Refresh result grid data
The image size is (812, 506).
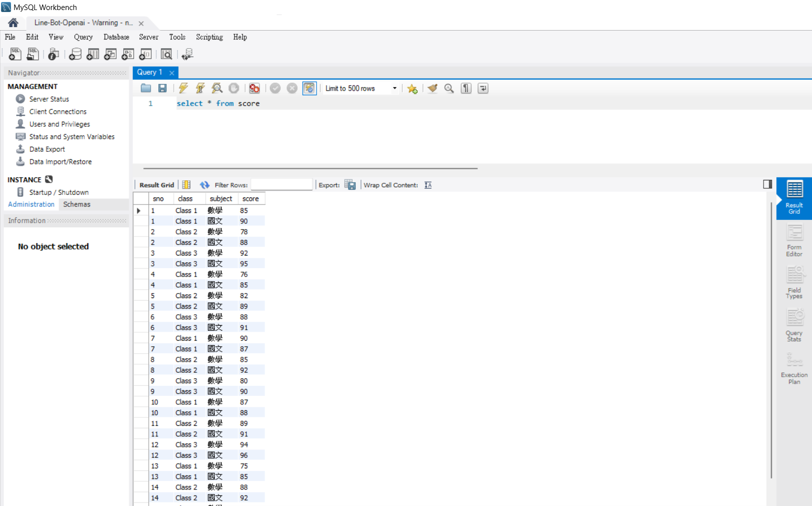[204, 185]
